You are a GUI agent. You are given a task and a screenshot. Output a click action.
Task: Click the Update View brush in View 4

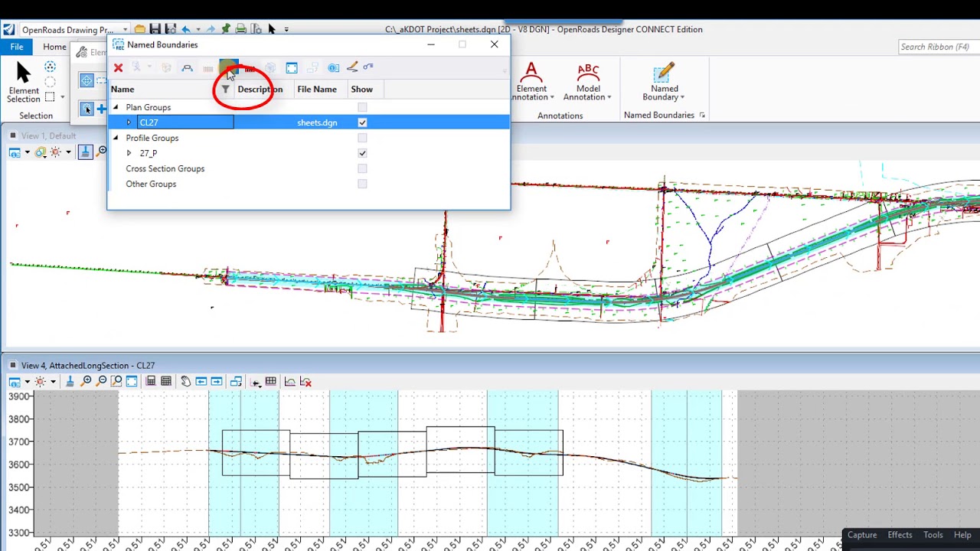coord(70,381)
